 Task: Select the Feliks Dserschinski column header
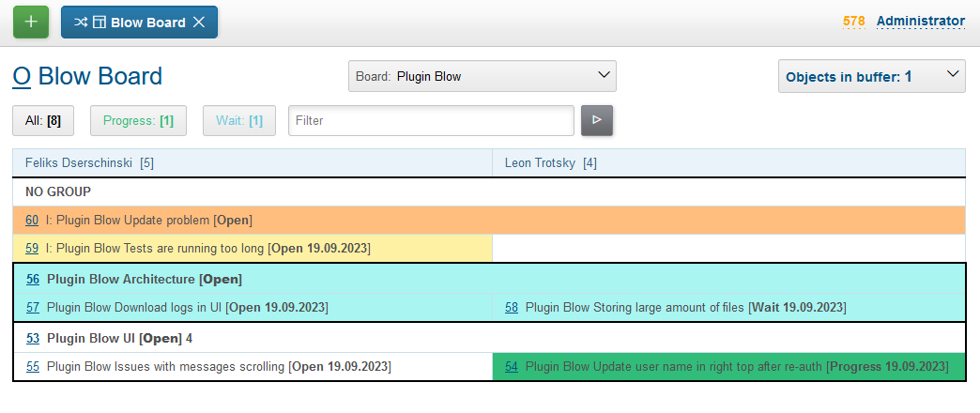click(x=82, y=162)
